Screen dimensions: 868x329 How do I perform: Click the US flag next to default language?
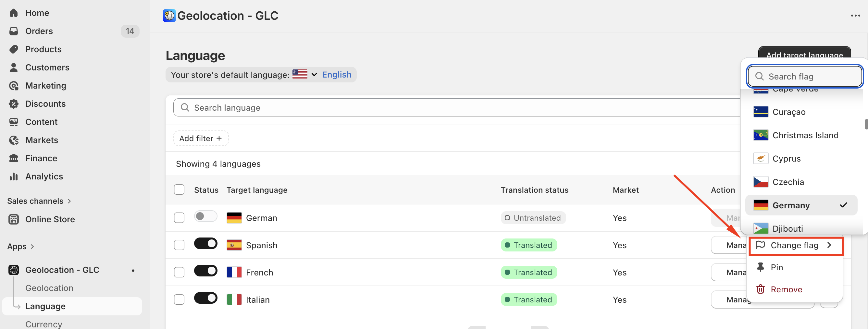[x=300, y=74]
